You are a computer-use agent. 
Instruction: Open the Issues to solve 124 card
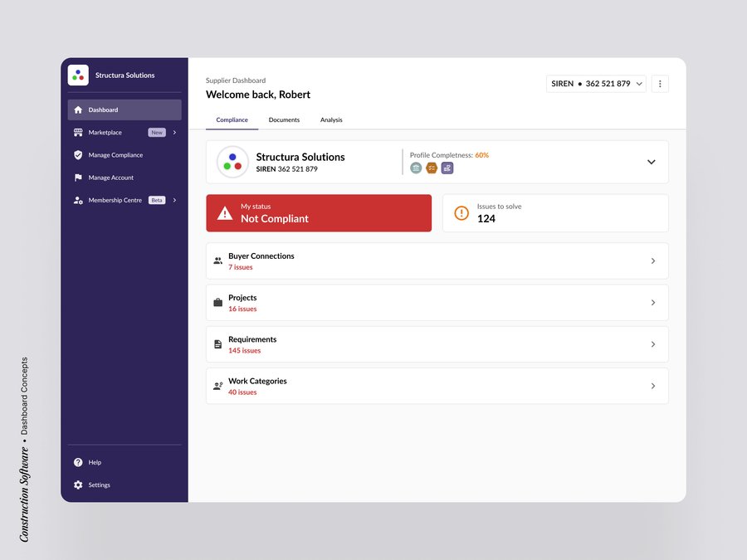point(554,213)
